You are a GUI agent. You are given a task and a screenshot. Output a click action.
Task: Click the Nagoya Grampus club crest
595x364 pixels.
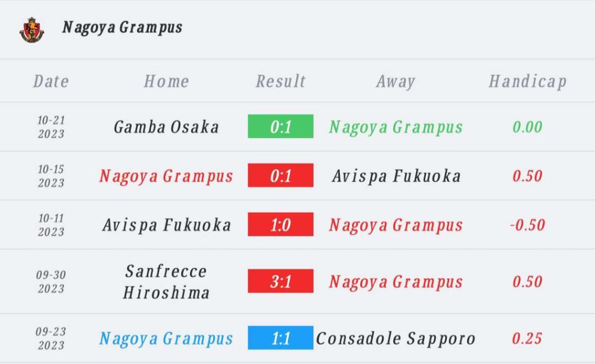point(32,30)
